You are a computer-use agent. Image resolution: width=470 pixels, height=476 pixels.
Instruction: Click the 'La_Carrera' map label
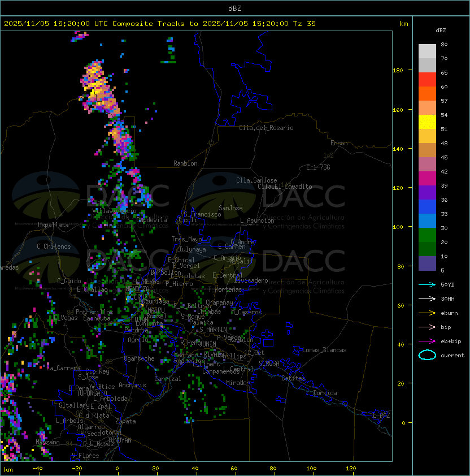(64, 368)
